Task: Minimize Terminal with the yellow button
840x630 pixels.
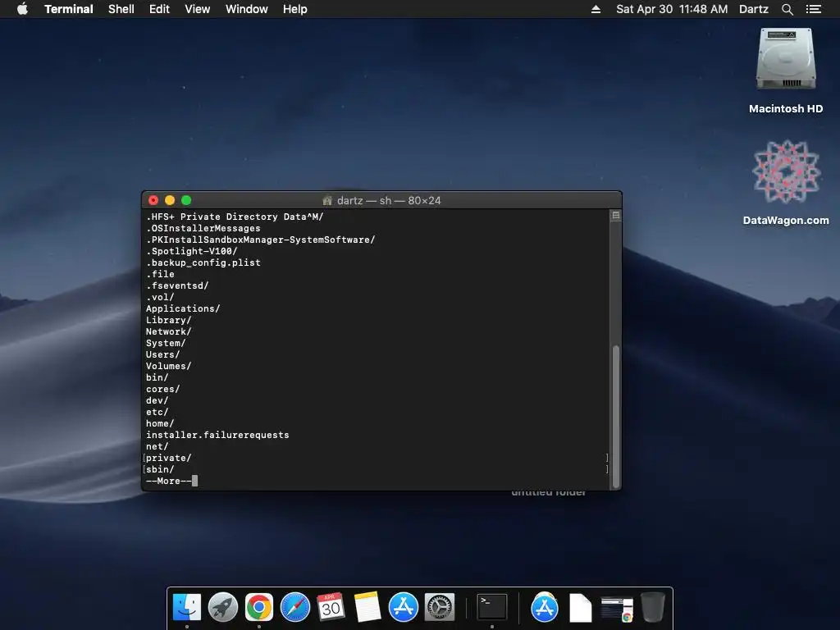Action: (170, 200)
